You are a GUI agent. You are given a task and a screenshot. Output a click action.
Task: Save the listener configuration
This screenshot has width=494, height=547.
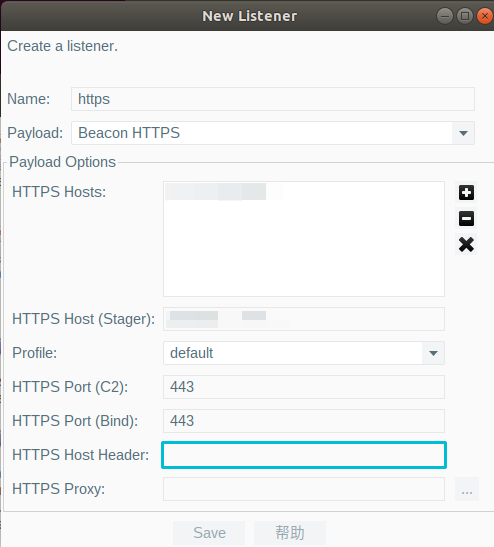[209, 533]
